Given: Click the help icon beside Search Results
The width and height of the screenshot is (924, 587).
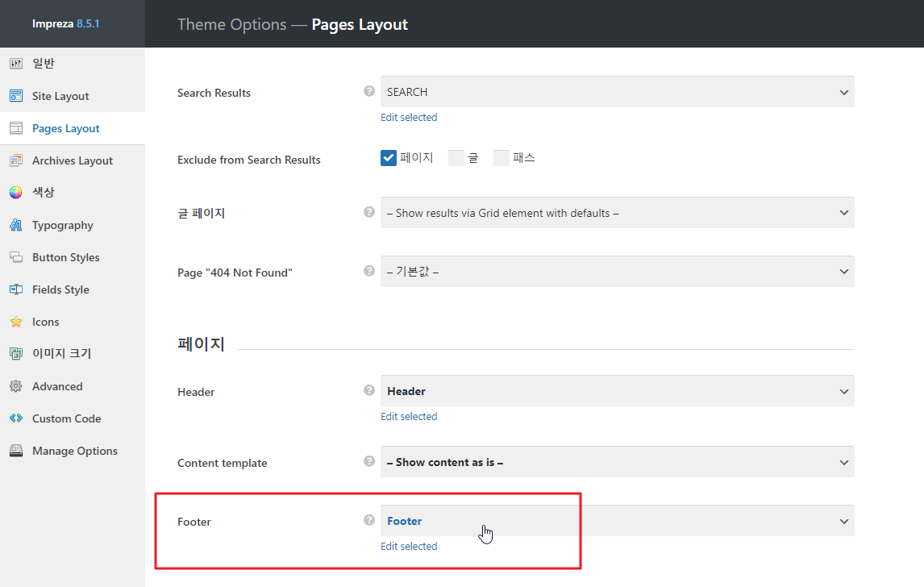Looking at the screenshot, I should click(x=369, y=91).
